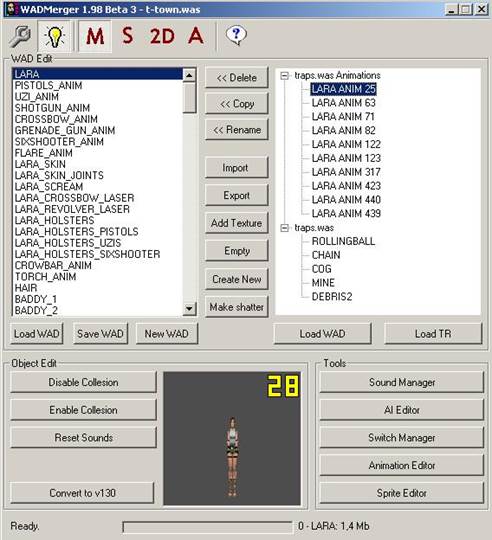Select ROLLINGBALL tree item

pos(343,241)
